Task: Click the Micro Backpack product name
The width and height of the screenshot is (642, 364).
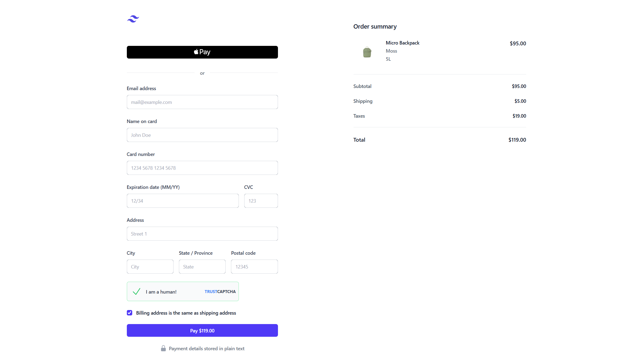Action: click(x=402, y=43)
